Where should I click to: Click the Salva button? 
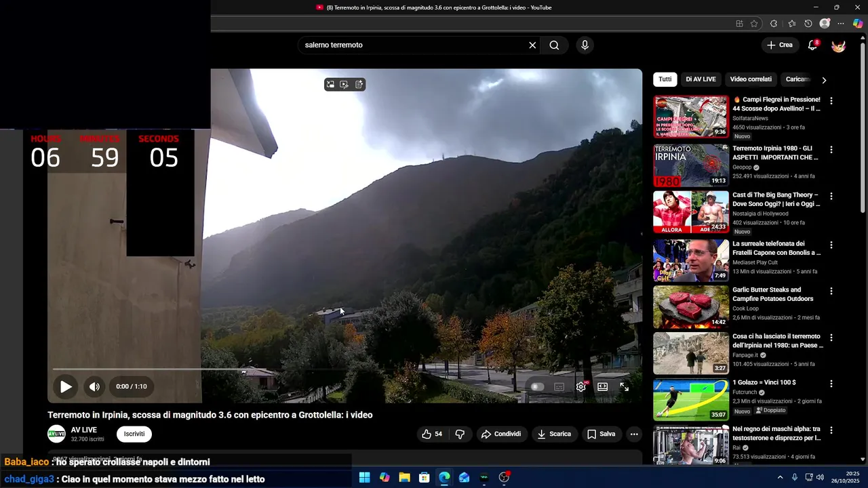pyautogui.click(x=601, y=434)
